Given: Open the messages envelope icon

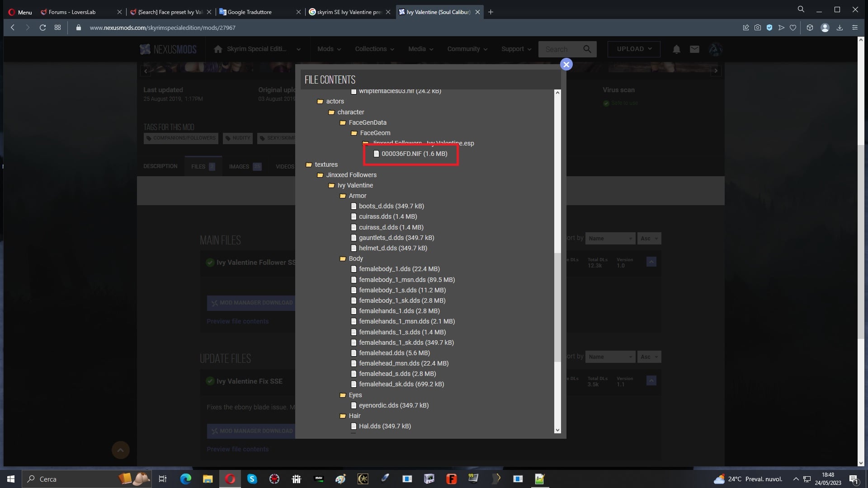Looking at the screenshot, I should pos(695,49).
